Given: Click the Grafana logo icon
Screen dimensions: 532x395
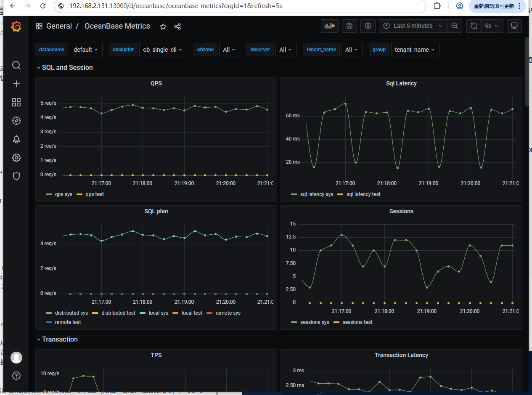Looking at the screenshot, I should pyautogui.click(x=16, y=27).
